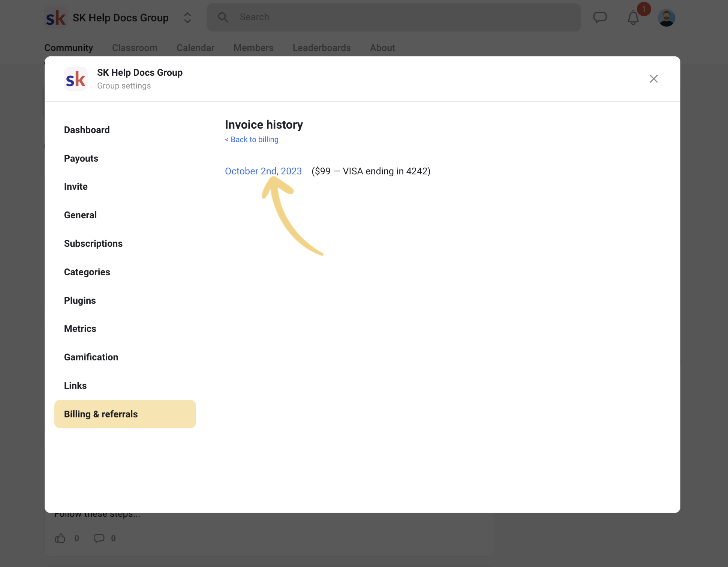Switch to the Classroom tab
This screenshot has width=728, height=567.
(x=135, y=48)
